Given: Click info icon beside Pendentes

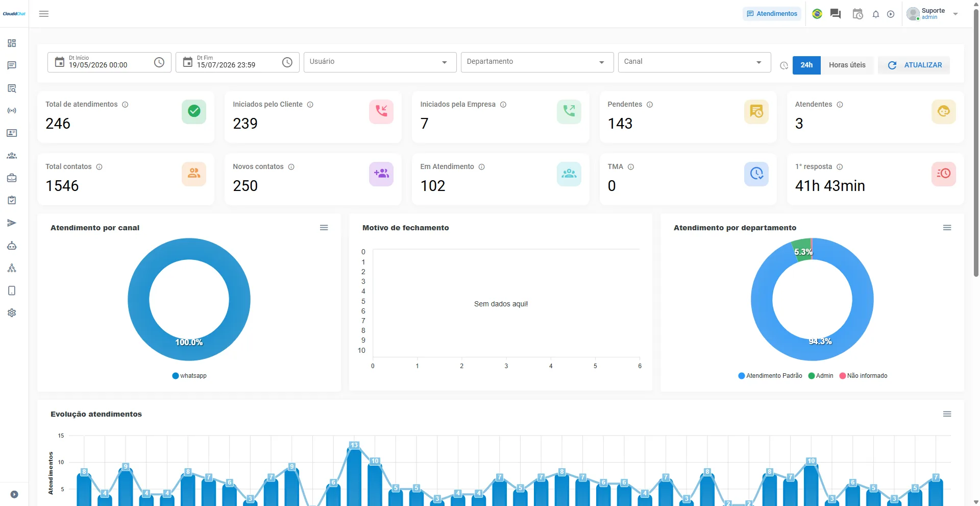Looking at the screenshot, I should pos(650,105).
